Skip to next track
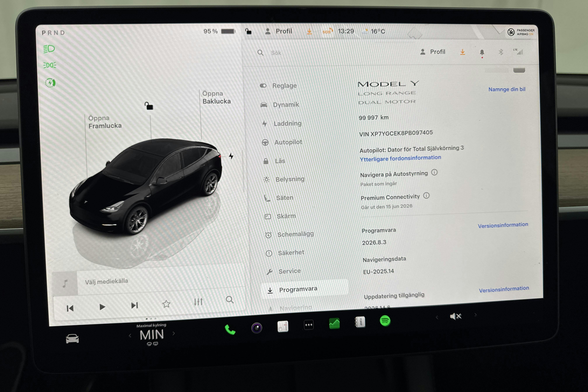Screen dimensions: 588x392 coord(134,305)
